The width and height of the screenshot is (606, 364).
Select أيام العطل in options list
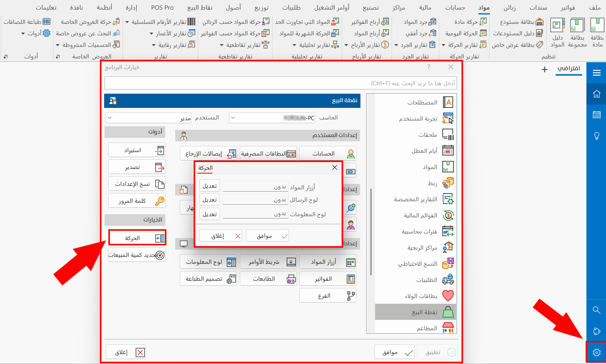pyautogui.click(x=415, y=151)
